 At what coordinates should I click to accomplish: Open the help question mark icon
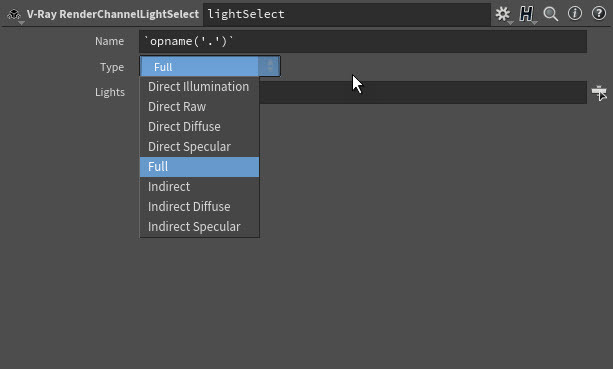[x=599, y=14]
